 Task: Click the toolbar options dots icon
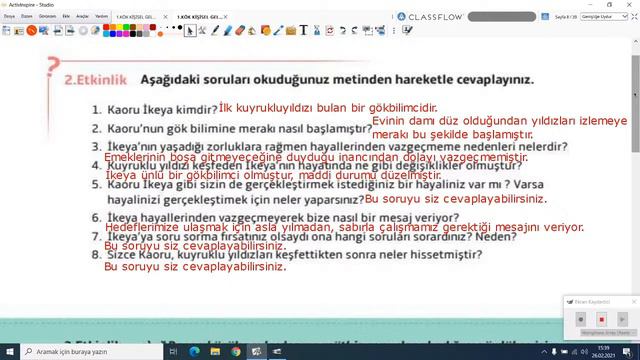(394, 31)
